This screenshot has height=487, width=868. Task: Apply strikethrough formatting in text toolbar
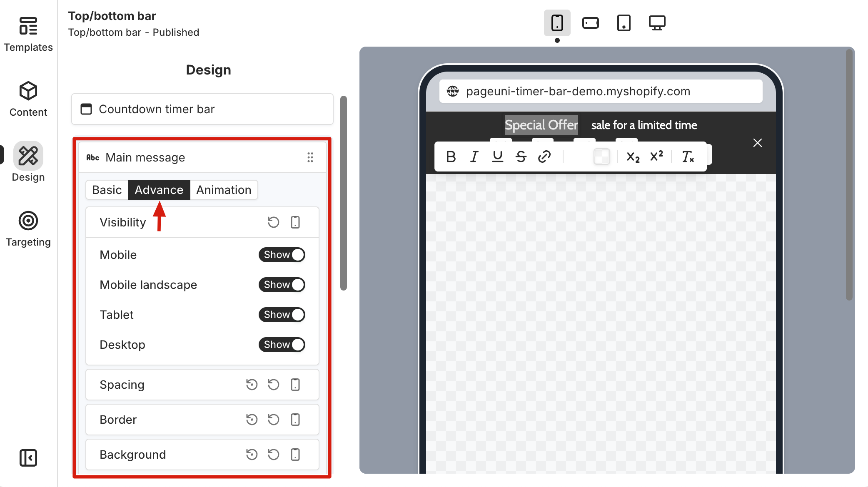pyautogui.click(x=521, y=157)
